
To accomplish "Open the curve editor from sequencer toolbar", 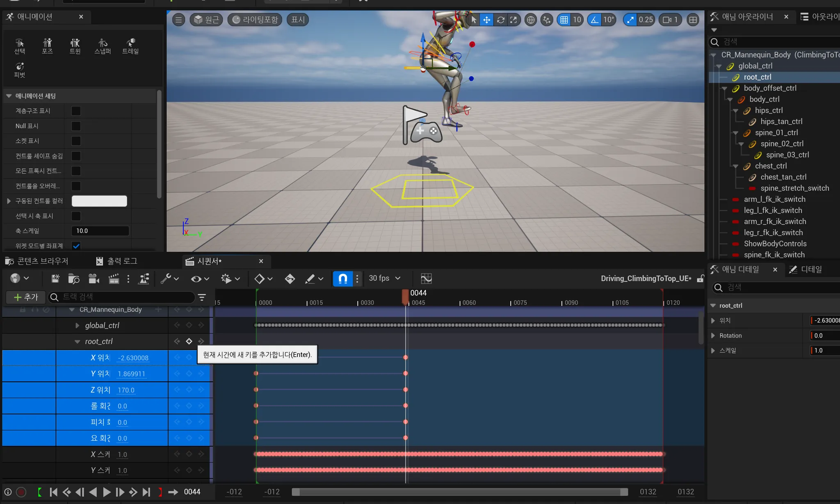I will [x=426, y=278].
